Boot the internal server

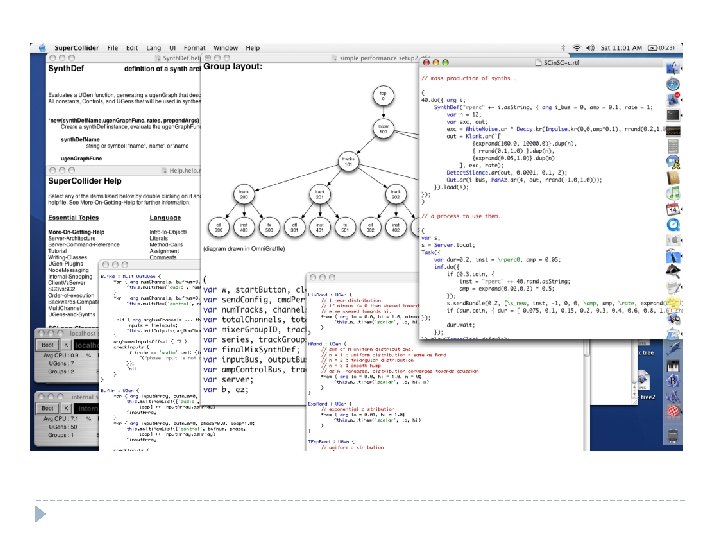click(x=47, y=408)
